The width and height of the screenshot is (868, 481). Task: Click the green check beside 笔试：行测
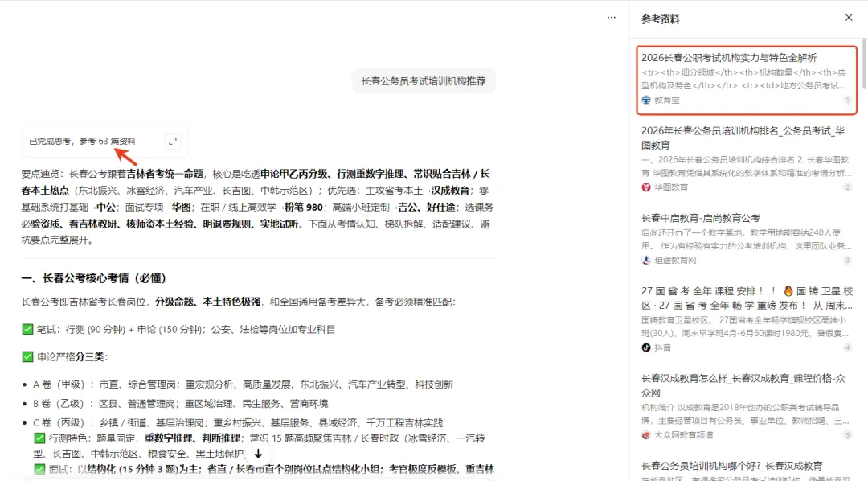tap(27, 329)
